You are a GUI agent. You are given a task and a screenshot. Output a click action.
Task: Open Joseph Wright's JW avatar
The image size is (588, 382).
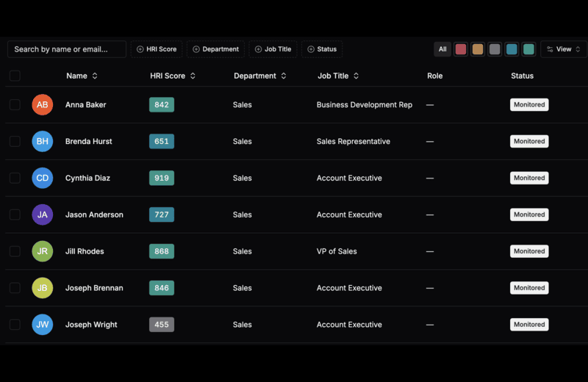(x=43, y=325)
